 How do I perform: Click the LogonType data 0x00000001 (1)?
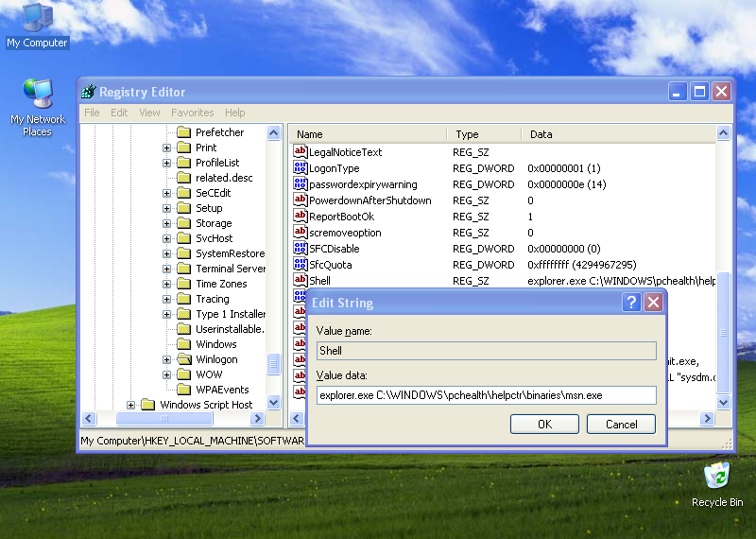click(x=563, y=168)
